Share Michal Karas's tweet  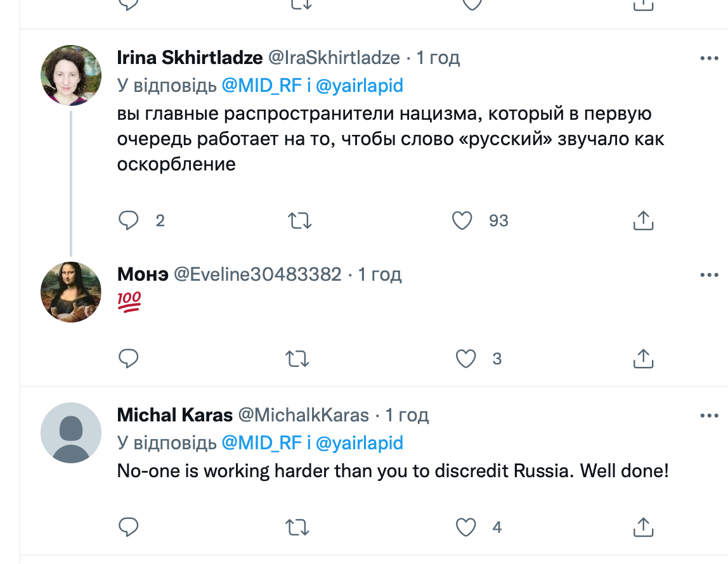pyautogui.click(x=643, y=527)
